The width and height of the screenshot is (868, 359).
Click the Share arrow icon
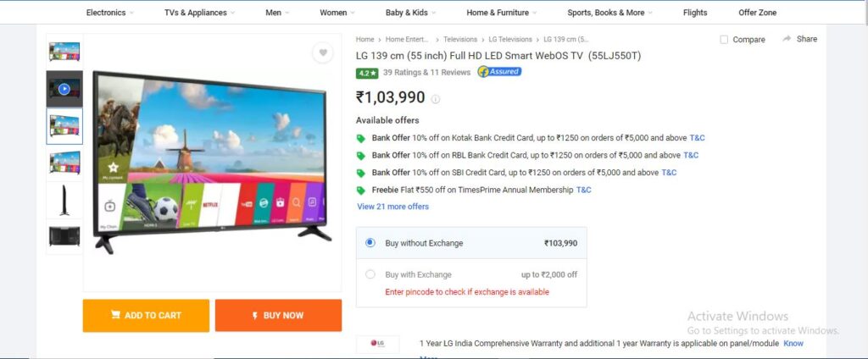(787, 39)
